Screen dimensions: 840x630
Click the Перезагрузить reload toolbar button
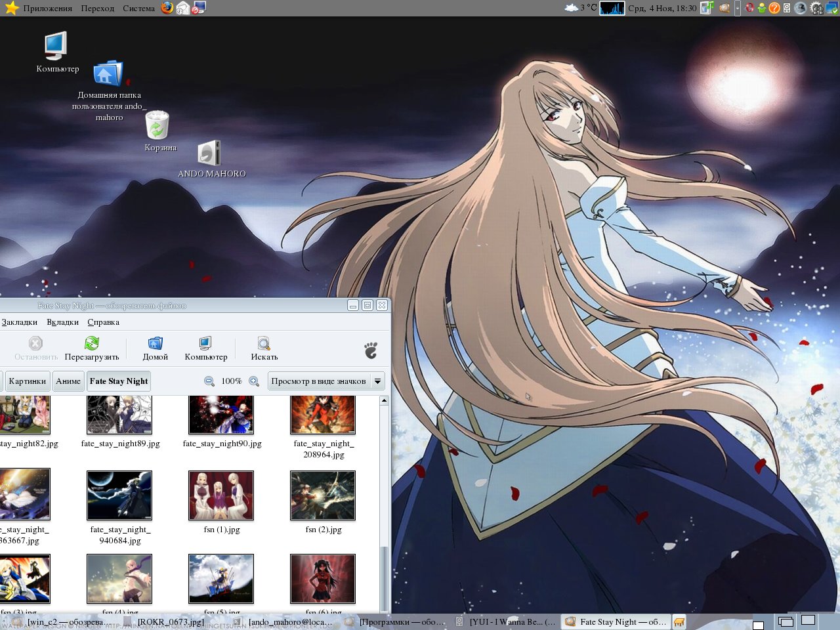(92, 348)
